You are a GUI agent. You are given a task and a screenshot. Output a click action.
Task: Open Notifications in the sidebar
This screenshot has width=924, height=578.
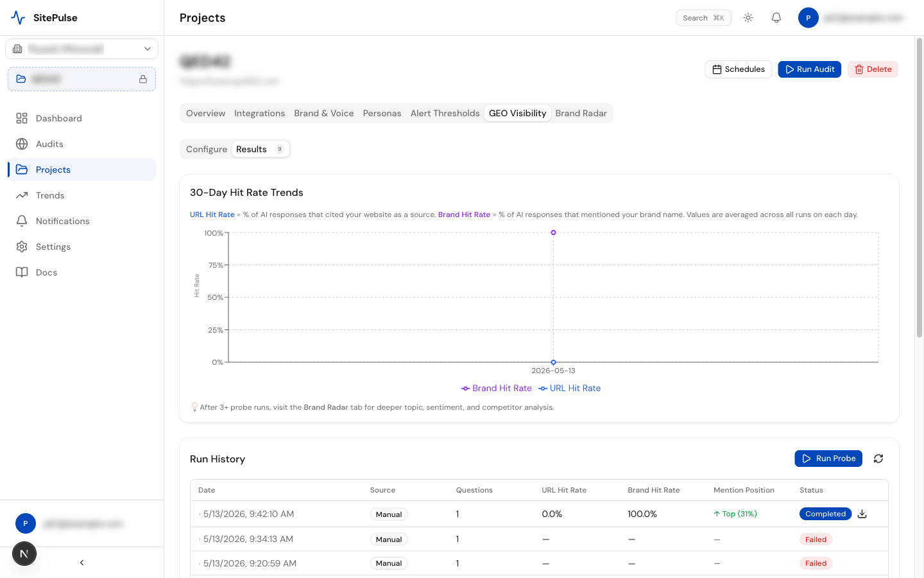tap(81, 221)
